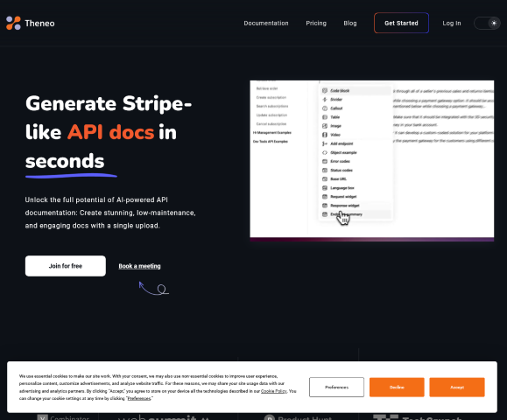
Task: Click the "Theneo" brand name text
Action: click(x=39, y=24)
